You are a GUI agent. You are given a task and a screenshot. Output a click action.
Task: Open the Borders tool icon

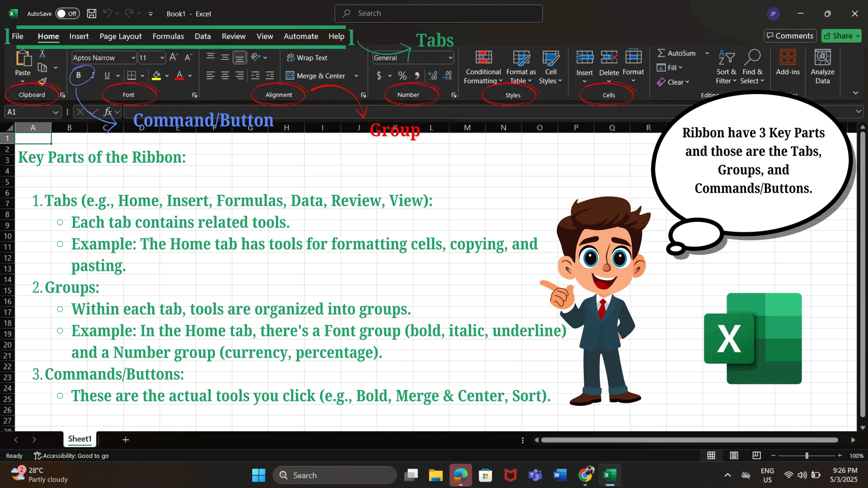(132, 75)
